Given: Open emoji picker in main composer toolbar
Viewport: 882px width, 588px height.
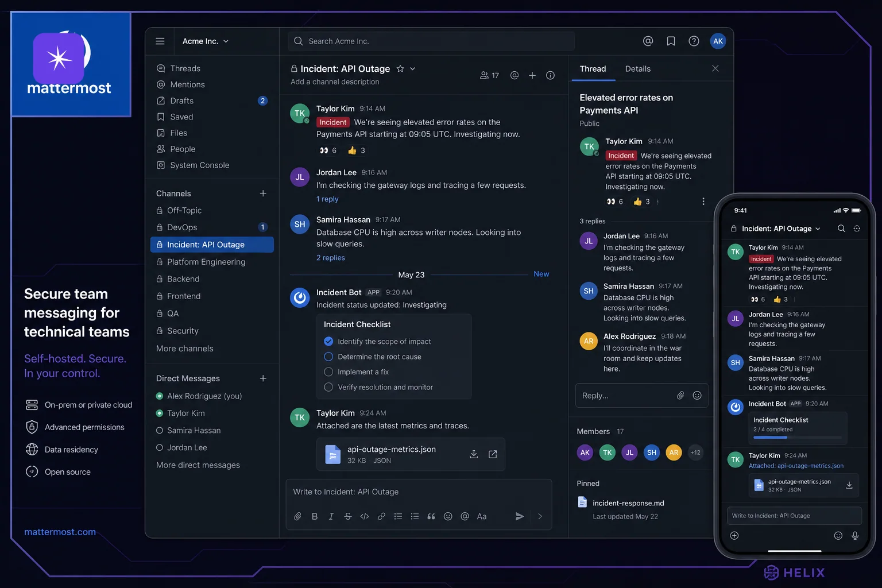Looking at the screenshot, I should pyautogui.click(x=448, y=516).
